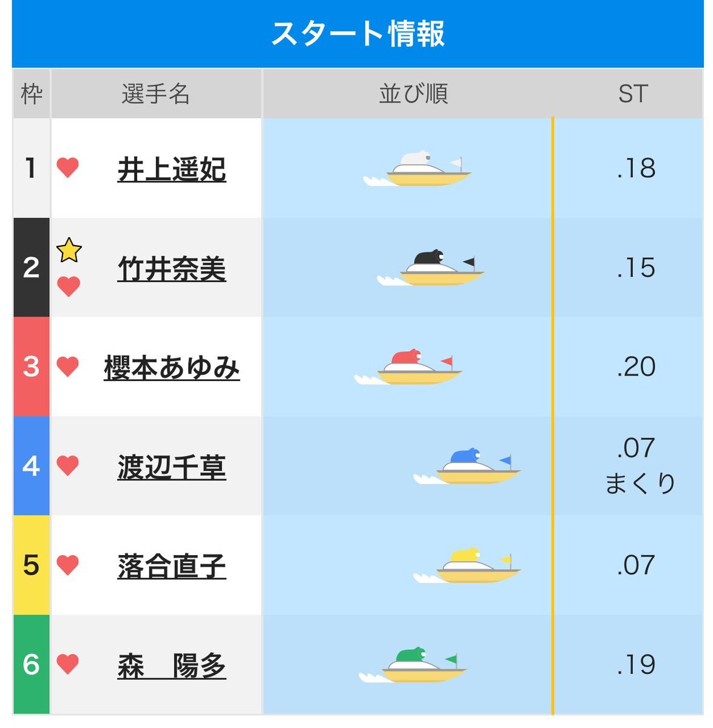Toggle the heart favorite for 櫻本あゆみ

point(68,366)
